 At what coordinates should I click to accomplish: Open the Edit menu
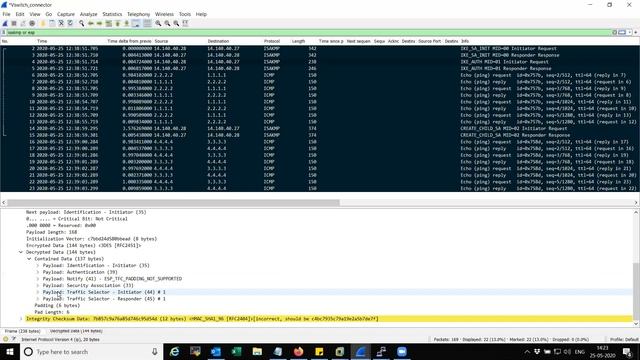(20, 14)
